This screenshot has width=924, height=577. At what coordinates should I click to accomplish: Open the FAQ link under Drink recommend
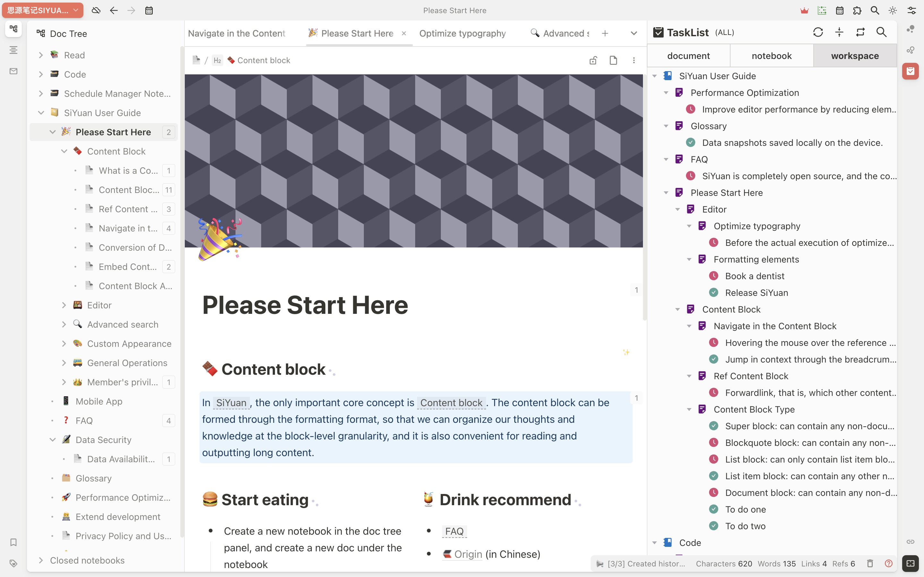click(x=454, y=531)
